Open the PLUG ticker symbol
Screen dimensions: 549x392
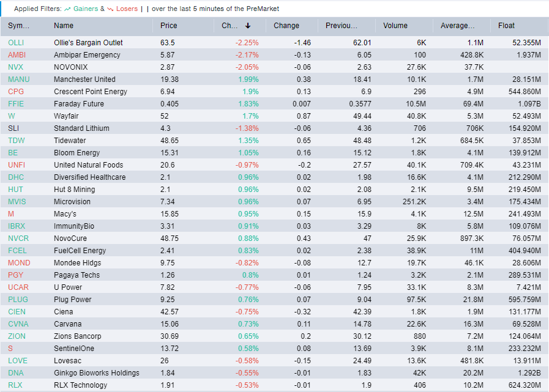click(x=18, y=300)
